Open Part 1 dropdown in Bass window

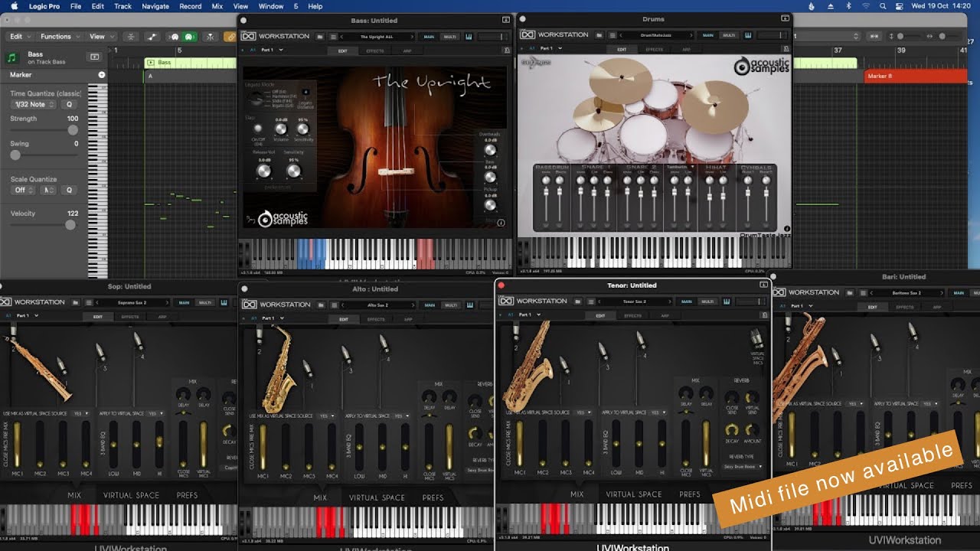(x=272, y=50)
